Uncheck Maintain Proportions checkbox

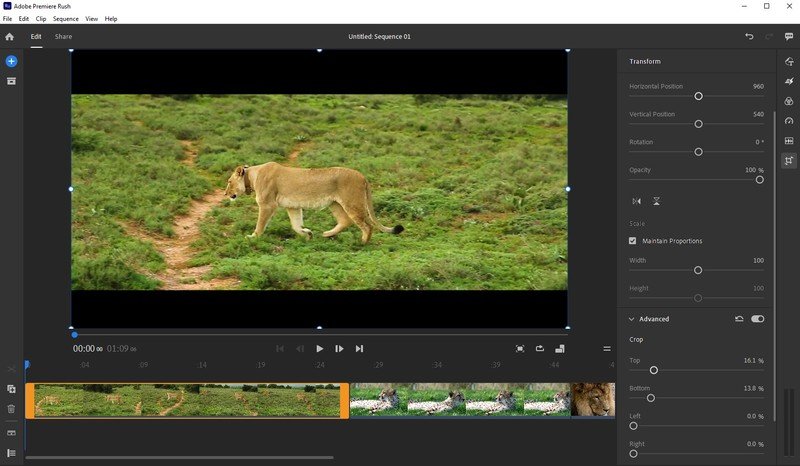click(633, 241)
